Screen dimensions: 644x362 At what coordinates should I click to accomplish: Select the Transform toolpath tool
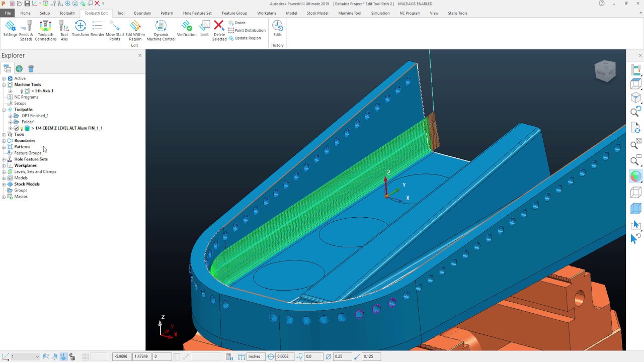point(80,29)
